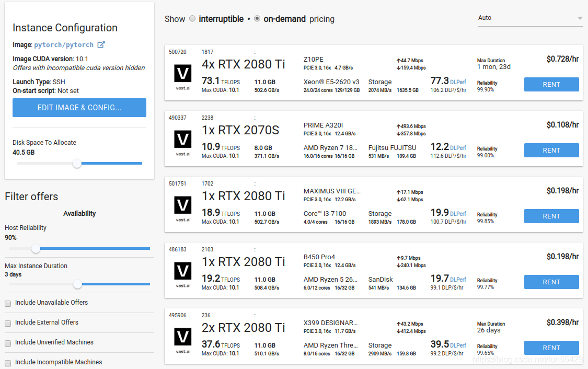Click the Availability heading
This screenshot has width=588, height=369.
click(x=79, y=213)
